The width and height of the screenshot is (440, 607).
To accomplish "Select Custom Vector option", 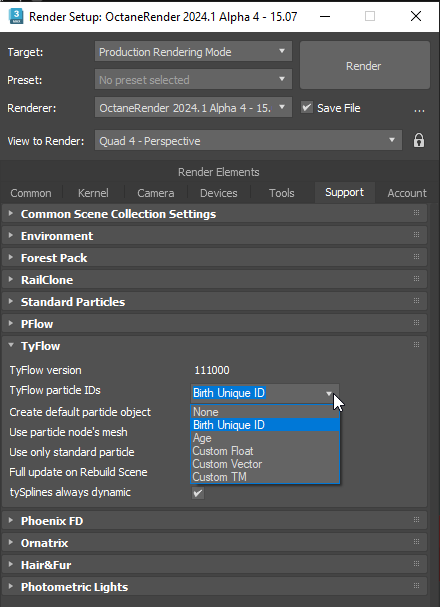I will click(265, 464).
